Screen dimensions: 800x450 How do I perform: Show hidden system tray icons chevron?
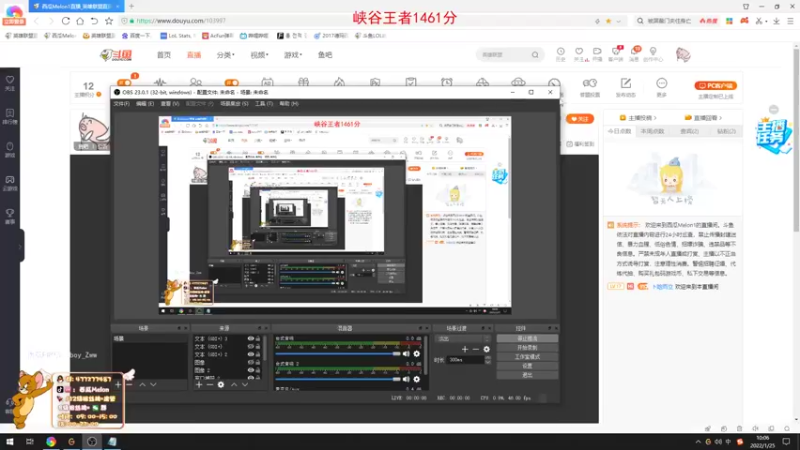coord(697,442)
